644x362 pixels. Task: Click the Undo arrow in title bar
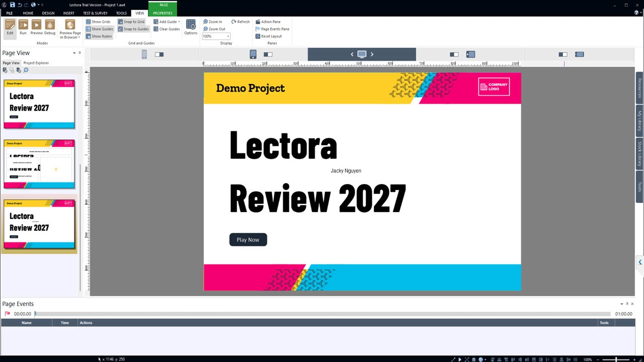(20, 5)
